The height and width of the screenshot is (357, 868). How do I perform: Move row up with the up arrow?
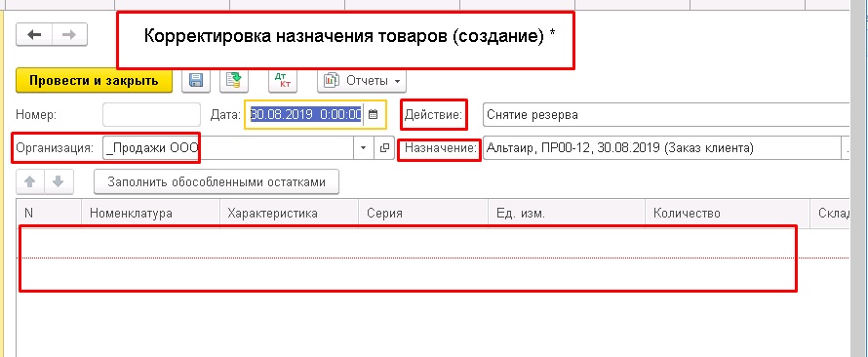(x=30, y=182)
